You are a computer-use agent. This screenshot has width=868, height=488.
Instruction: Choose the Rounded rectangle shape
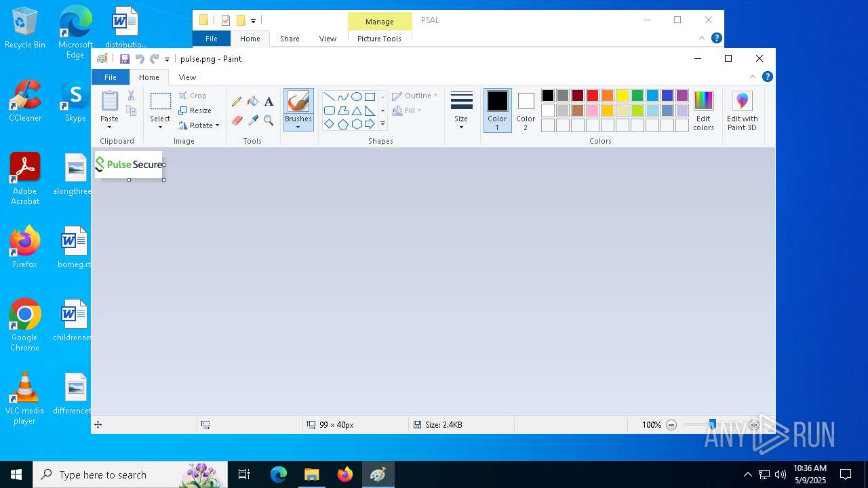pos(329,110)
